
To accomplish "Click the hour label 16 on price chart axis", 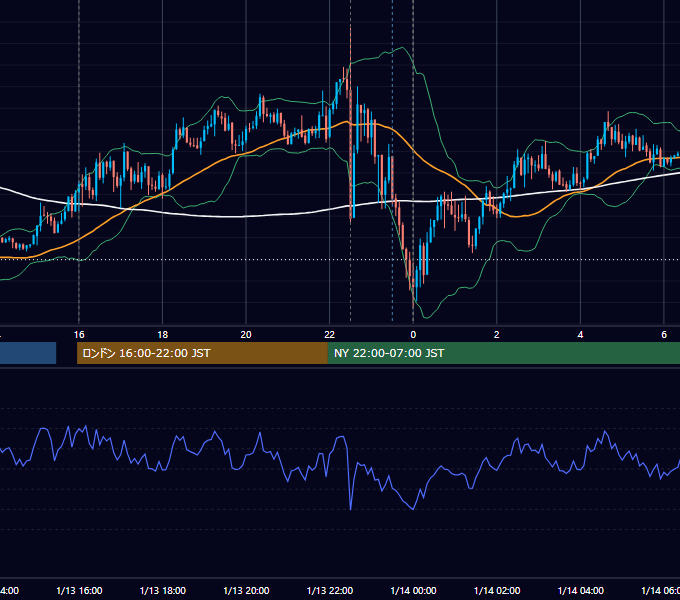I will 79,334.
